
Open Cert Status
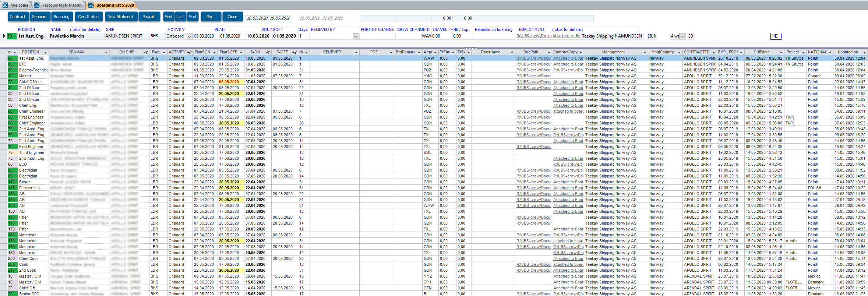[88, 17]
